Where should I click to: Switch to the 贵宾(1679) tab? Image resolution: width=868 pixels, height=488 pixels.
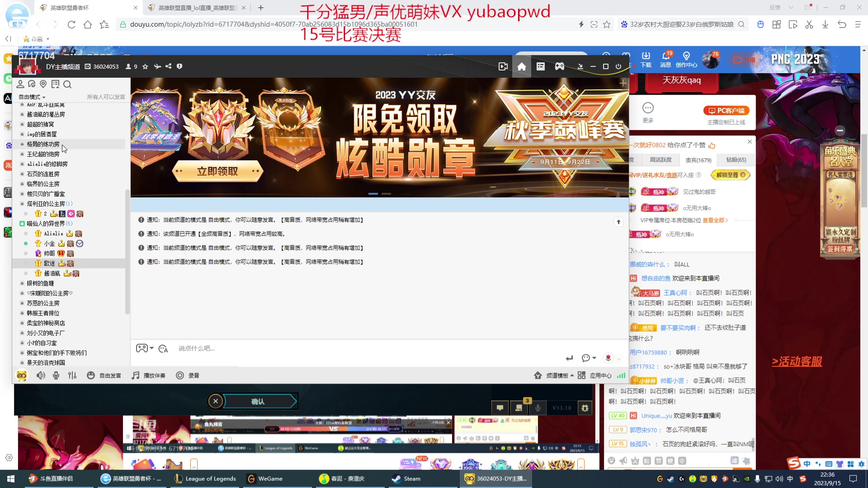click(698, 160)
